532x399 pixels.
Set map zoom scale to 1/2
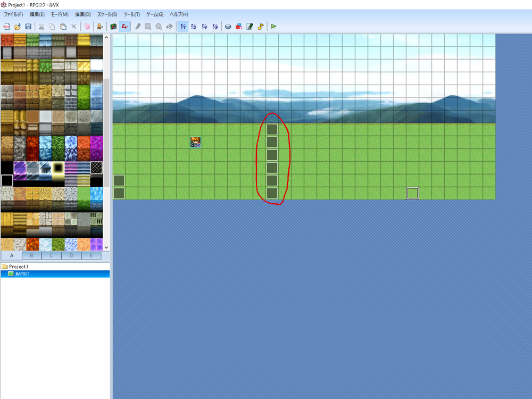click(194, 27)
